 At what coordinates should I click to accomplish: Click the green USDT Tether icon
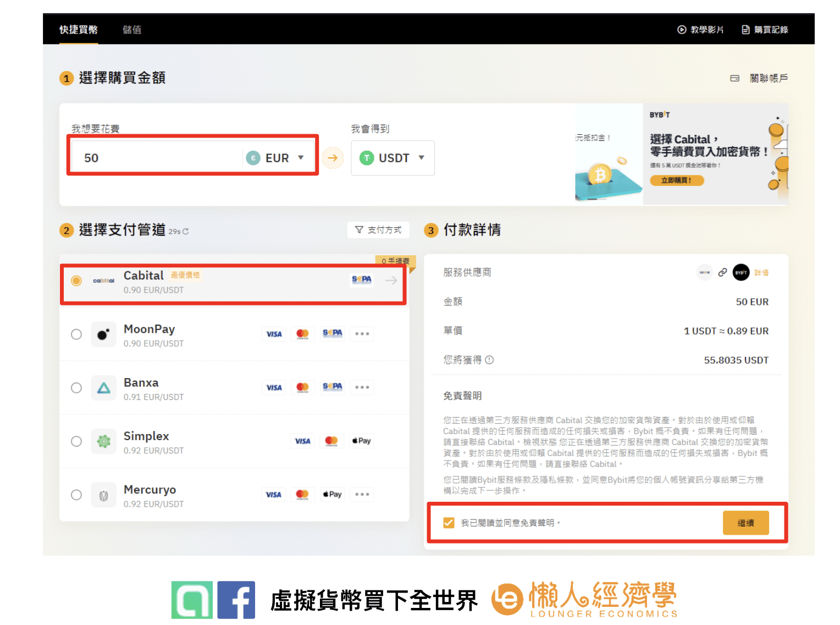[367, 158]
